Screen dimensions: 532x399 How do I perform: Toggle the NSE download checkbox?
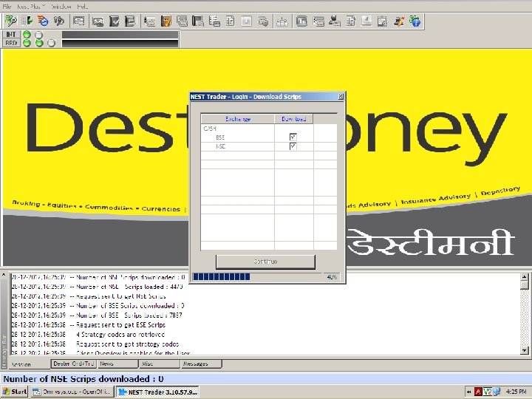[293, 146]
